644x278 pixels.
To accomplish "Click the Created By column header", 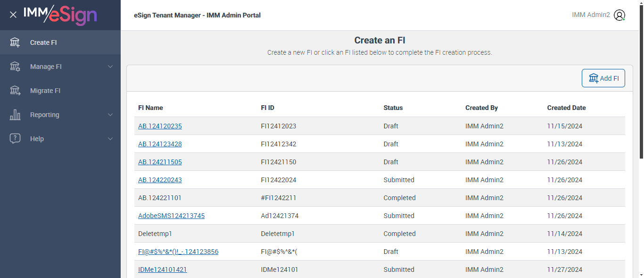I will click(x=481, y=108).
